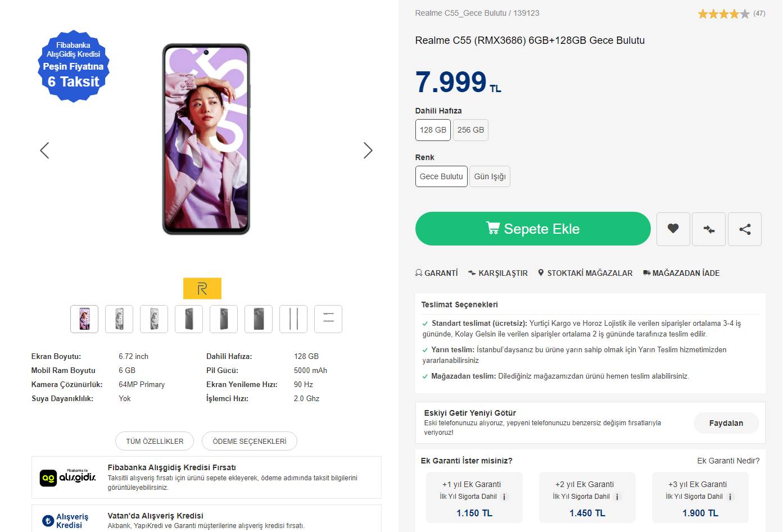This screenshot has width=783, height=532.
Task: Select the fourth product thumbnail image
Action: point(189,319)
